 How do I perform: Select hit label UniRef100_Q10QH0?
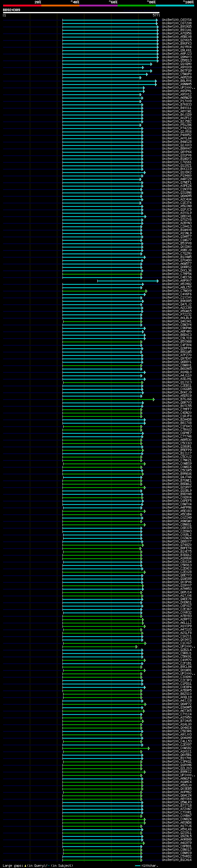177,64
